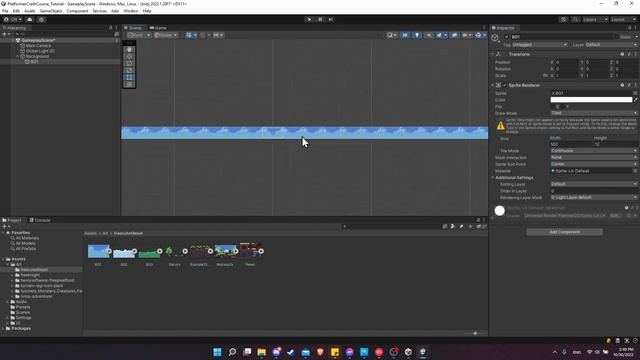Start Play mode with the Play button
The height and width of the screenshot is (360, 640).
pos(309,19)
